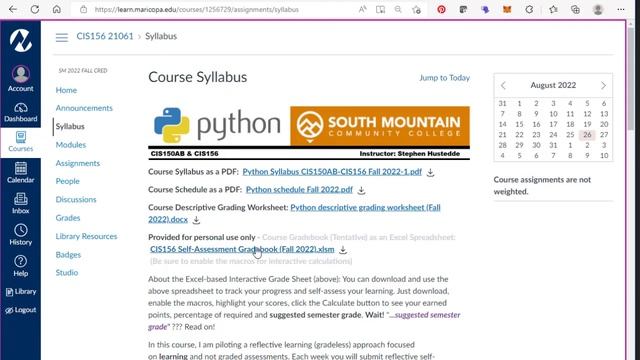This screenshot has height=360, width=640.
Task: Open browser Collections icon
Action: point(575,9)
